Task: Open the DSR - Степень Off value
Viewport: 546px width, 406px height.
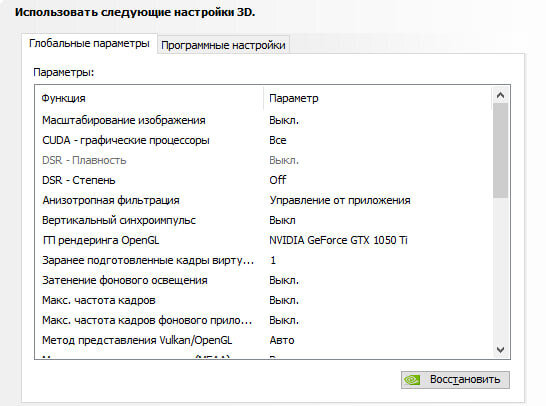Action: pyautogui.click(x=278, y=180)
